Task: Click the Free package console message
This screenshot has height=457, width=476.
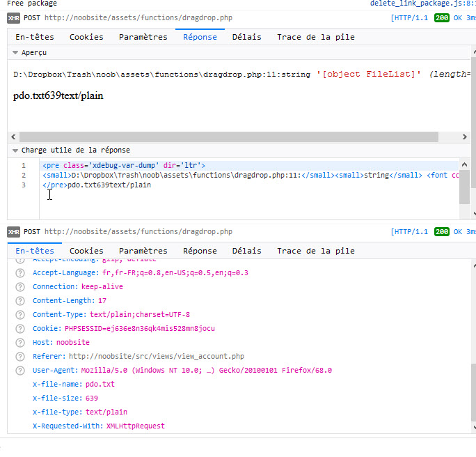Action: click(x=32, y=3)
